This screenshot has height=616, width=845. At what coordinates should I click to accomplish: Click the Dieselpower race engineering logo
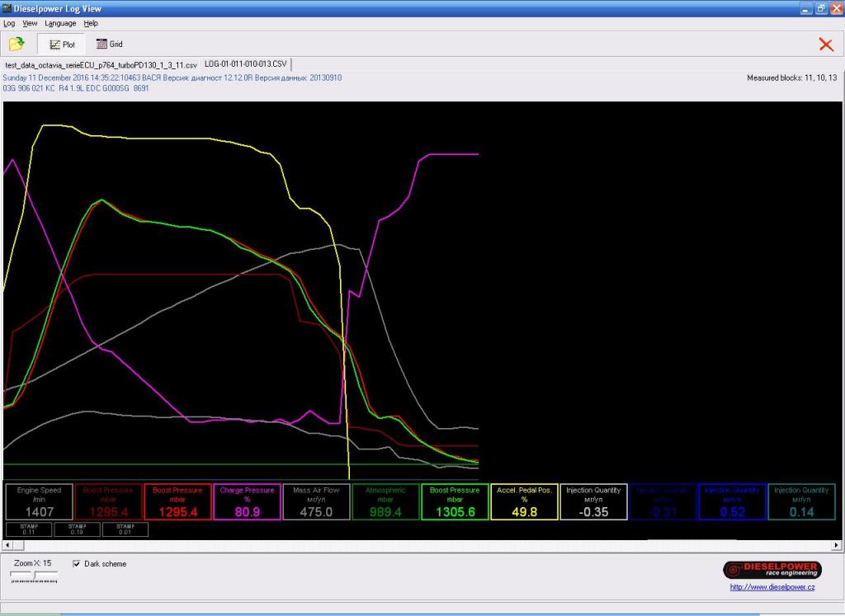tap(772, 570)
